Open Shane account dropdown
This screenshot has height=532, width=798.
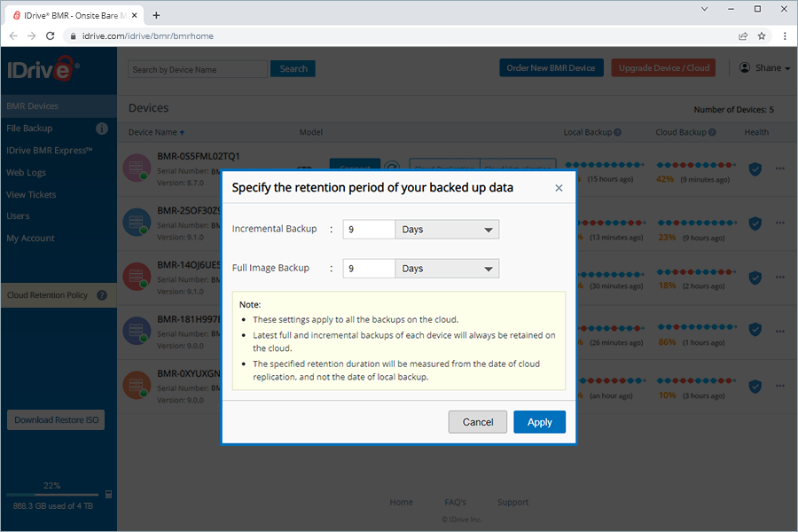tap(765, 67)
